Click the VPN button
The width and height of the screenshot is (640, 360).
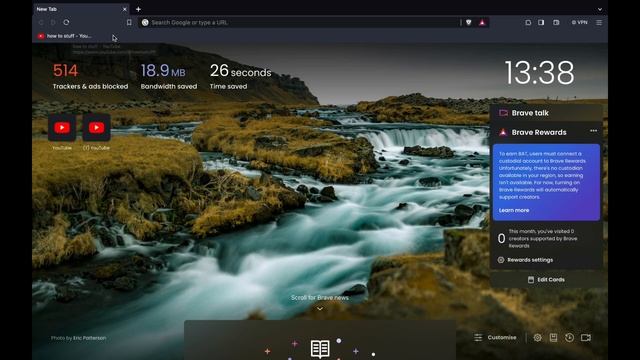[x=580, y=22]
